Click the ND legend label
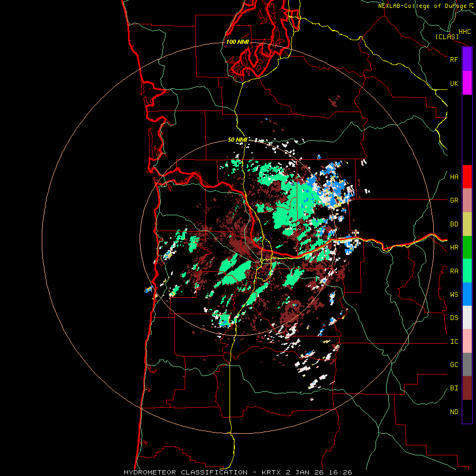Image resolution: width=476 pixels, height=476 pixels. click(454, 412)
